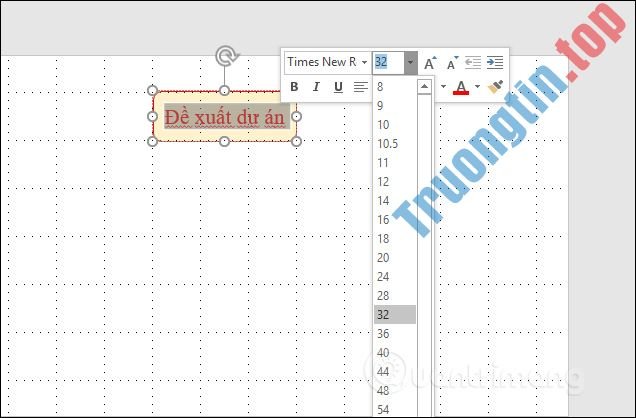Screen dimensions: 636x418
Task: Choose font size 18
Action: (395, 239)
